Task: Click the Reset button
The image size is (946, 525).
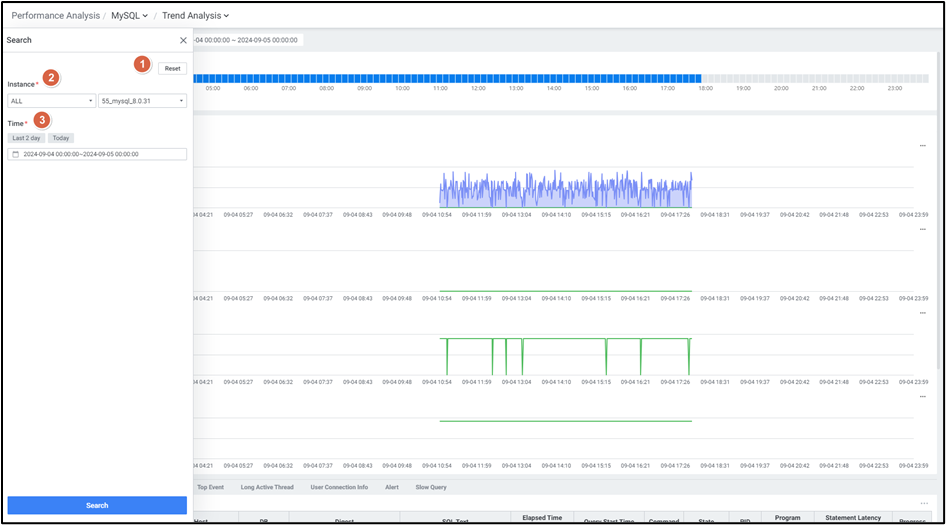Action: [172, 68]
